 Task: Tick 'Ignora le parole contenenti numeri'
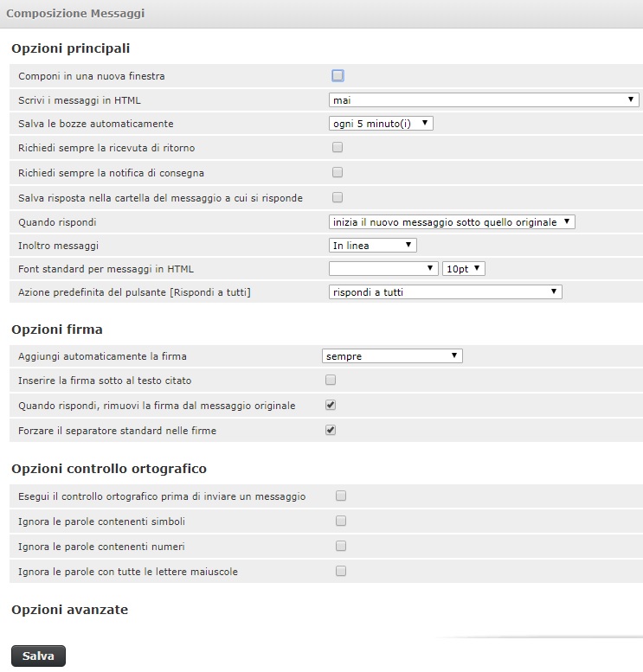pyautogui.click(x=341, y=546)
